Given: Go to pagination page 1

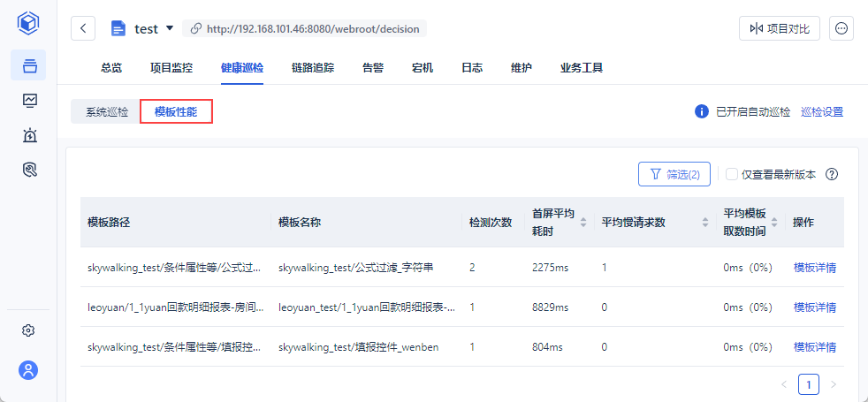Looking at the screenshot, I should tap(808, 383).
